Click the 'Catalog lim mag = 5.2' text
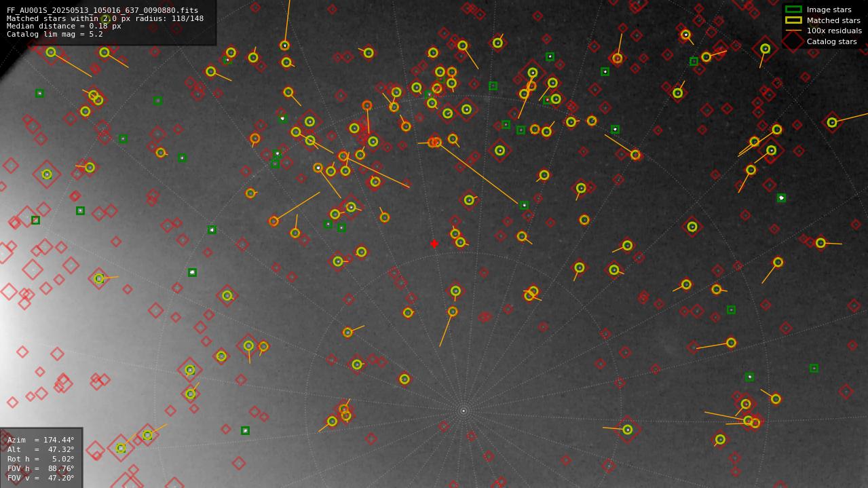This screenshot has height=488, width=868. tap(55, 34)
